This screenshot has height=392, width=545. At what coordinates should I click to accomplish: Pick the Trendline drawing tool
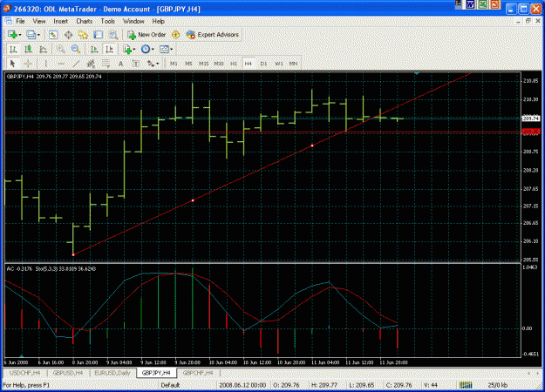click(x=76, y=64)
